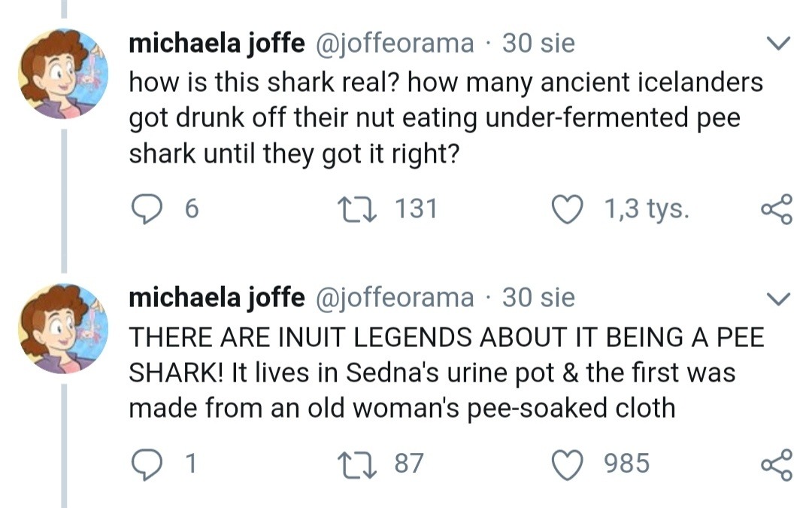Screen dimensions: 812x508
Task: Open michaela joffe's avatar on second tweet
Action: coord(63,328)
